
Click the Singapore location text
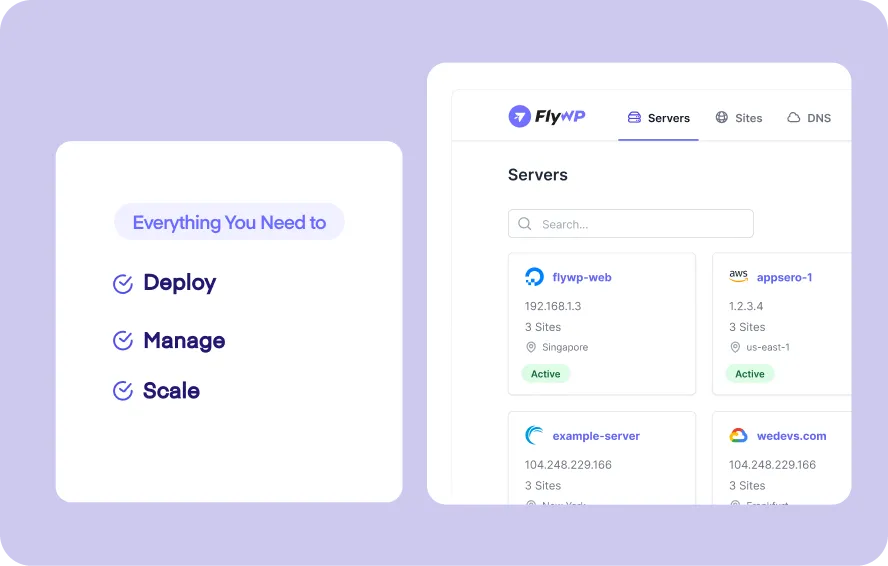(x=565, y=347)
